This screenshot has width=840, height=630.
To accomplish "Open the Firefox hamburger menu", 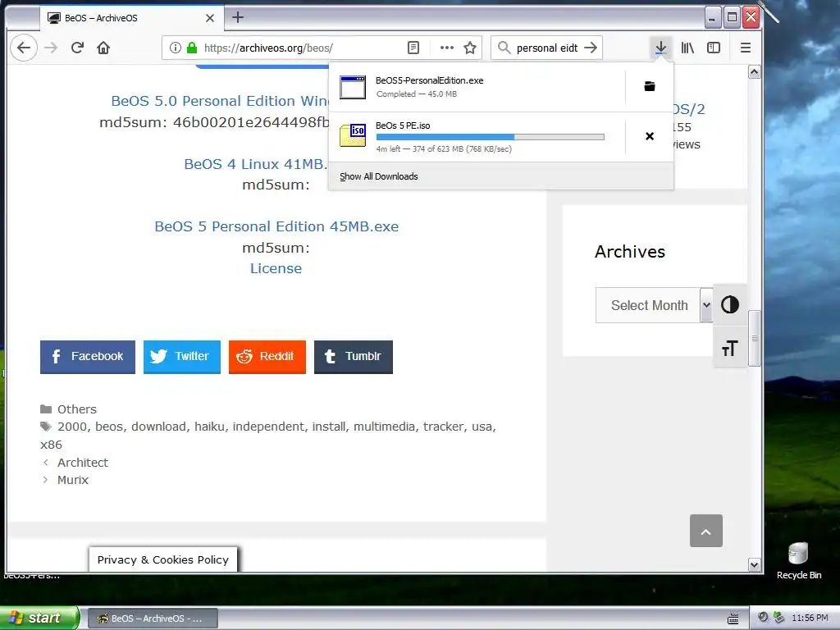I will click(745, 48).
